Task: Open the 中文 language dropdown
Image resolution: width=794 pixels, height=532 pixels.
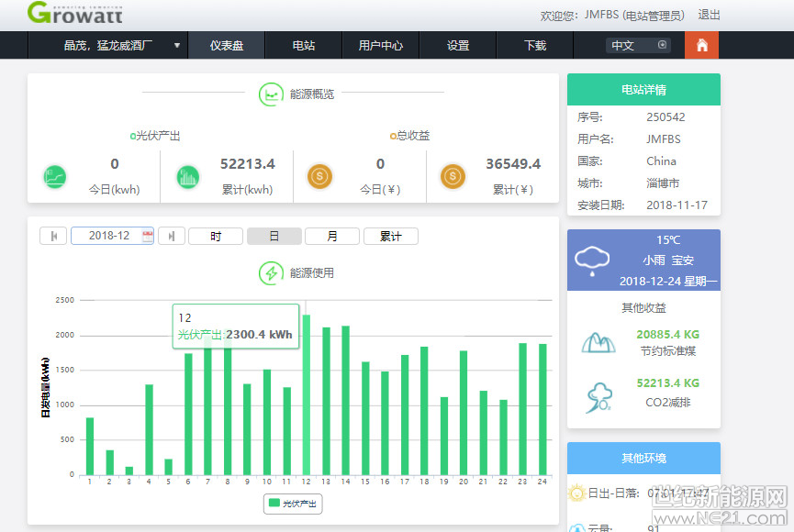Action: tap(638, 45)
